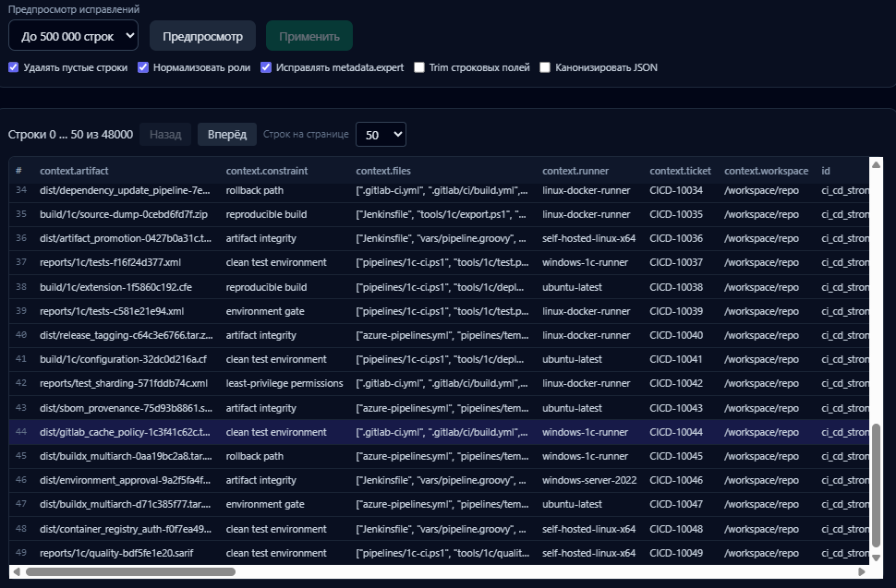
Task: Toggle "Нормализовать роли" checkbox
Action: click(143, 67)
